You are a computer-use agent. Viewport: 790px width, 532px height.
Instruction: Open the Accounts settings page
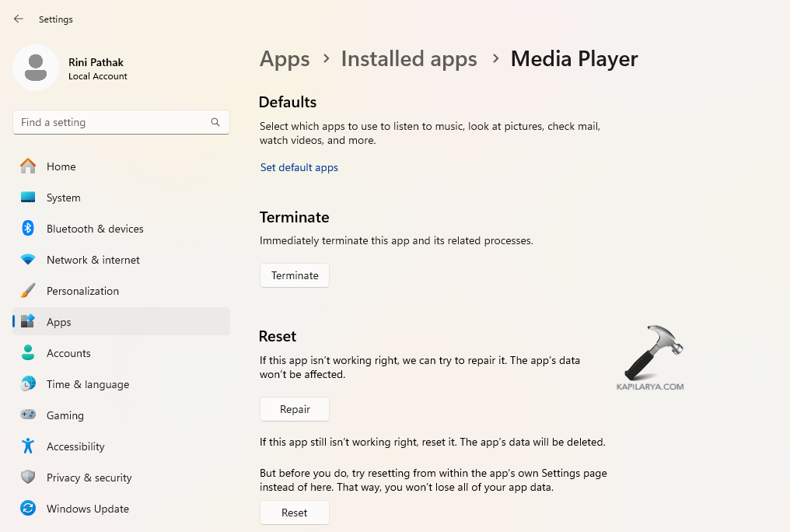(68, 353)
